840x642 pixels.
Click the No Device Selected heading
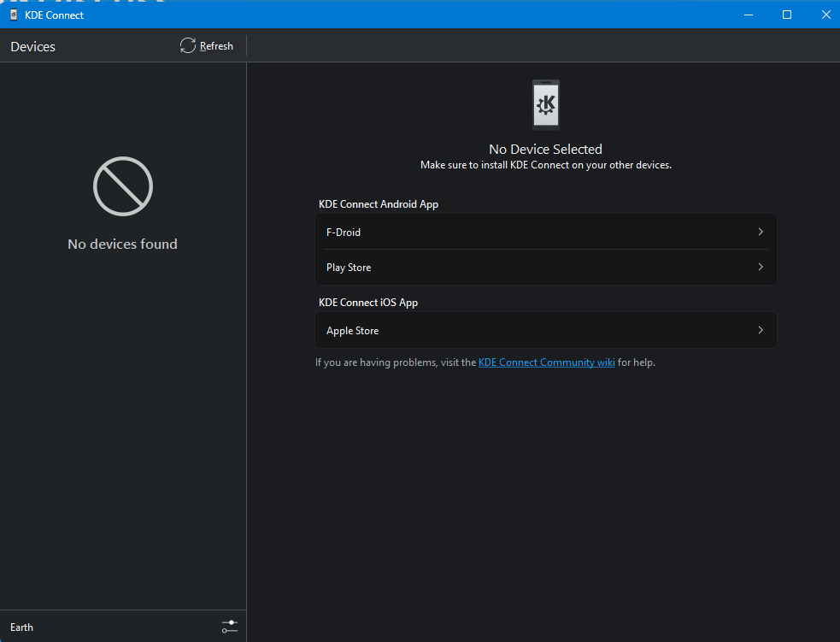(545, 149)
